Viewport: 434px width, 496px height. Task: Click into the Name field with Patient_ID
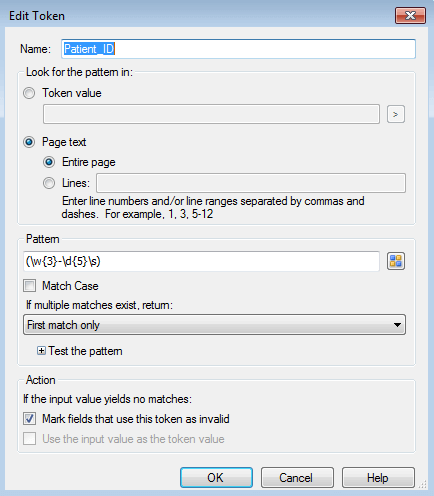coord(238,49)
